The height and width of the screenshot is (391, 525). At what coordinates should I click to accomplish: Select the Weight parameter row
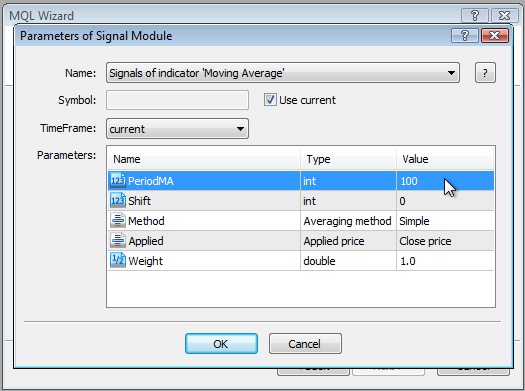tap(301, 261)
